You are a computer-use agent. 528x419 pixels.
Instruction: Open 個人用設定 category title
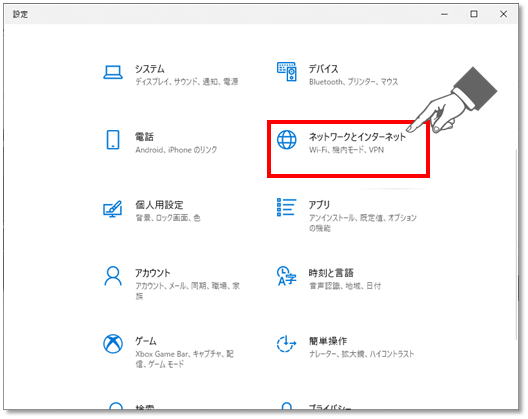[159, 205]
